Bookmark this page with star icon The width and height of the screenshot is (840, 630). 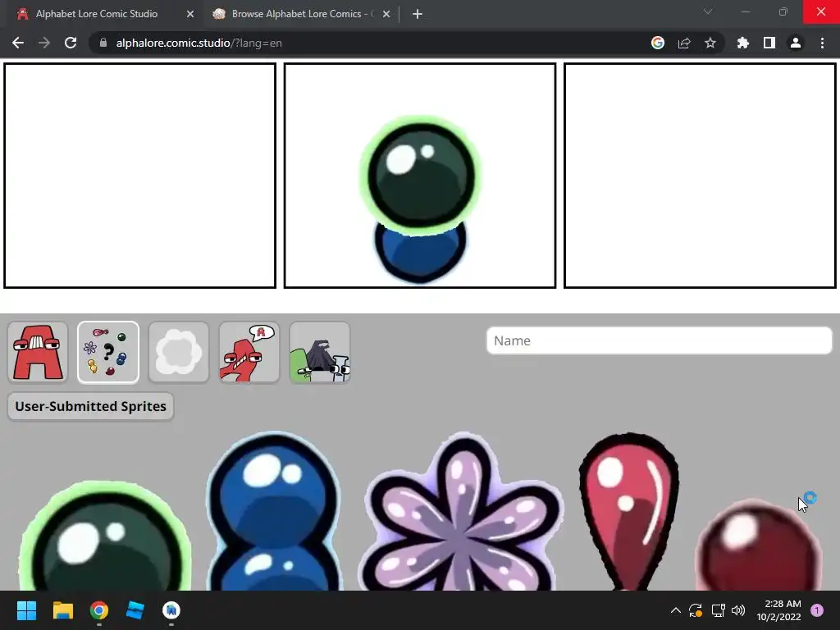pyautogui.click(x=710, y=43)
